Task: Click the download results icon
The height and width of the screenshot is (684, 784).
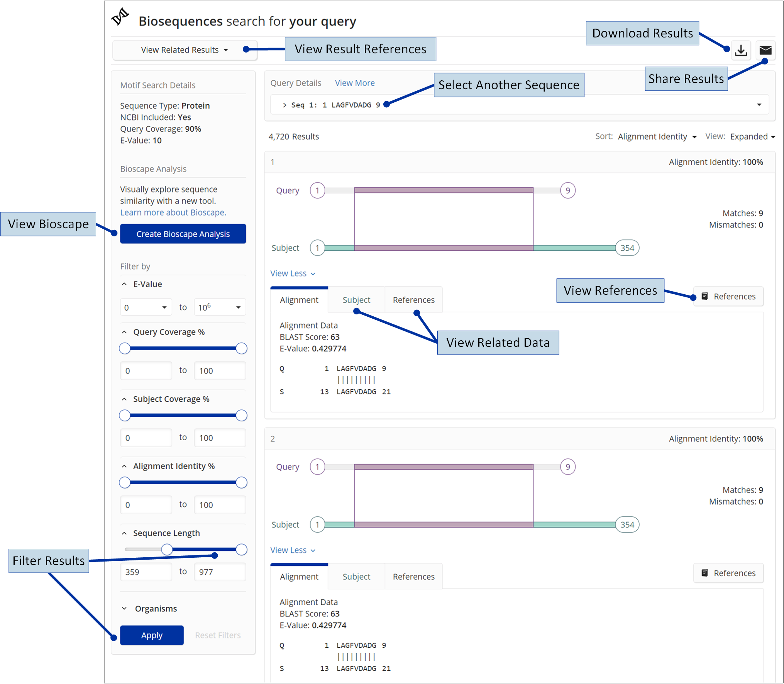Action: (x=740, y=51)
